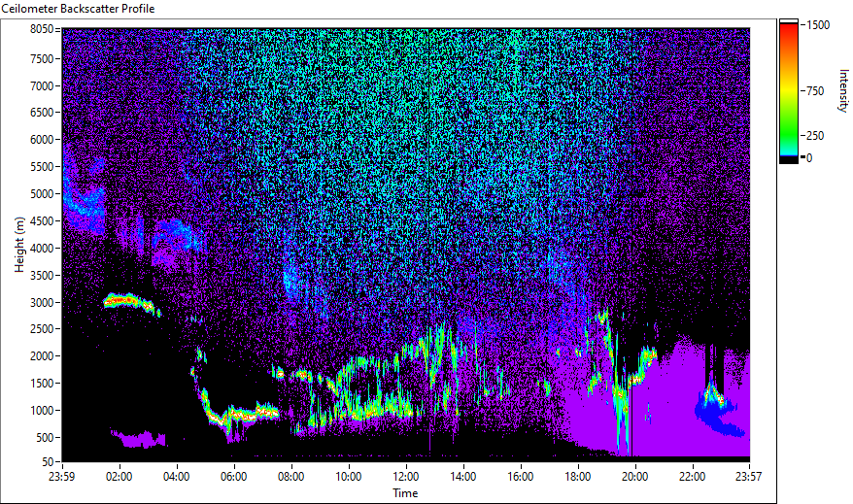Image resolution: width=853 pixels, height=504 pixels.
Task: Click the 1500 height axis value
Action: pyautogui.click(x=42, y=384)
